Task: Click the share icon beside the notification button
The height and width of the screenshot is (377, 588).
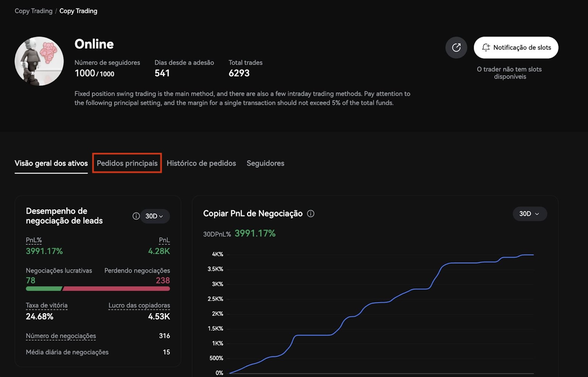Action: pyautogui.click(x=456, y=47)
